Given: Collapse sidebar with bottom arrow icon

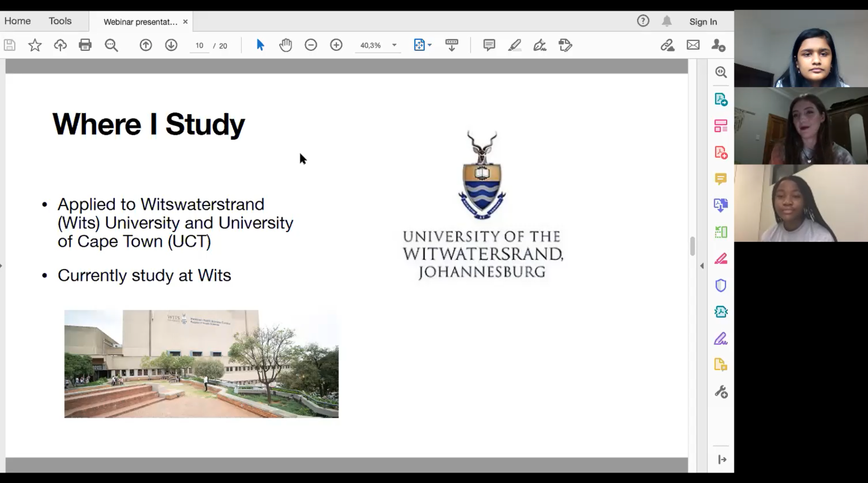Looking at the screenshot, I should coord(722,460).
